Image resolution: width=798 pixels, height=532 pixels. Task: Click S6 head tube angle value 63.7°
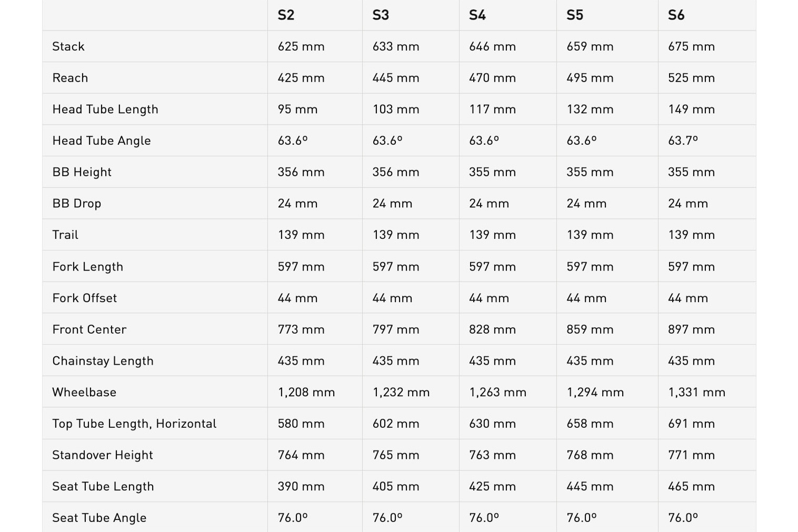point(683,140)
